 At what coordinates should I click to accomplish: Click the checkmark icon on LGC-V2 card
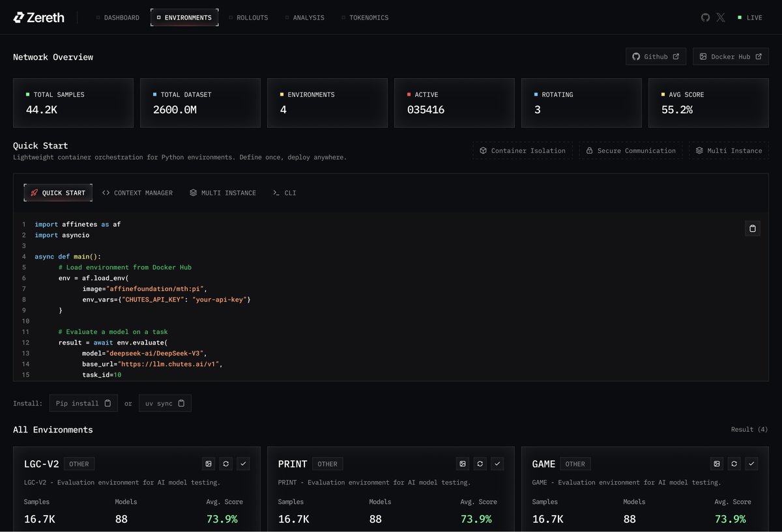tap(243, 464)
